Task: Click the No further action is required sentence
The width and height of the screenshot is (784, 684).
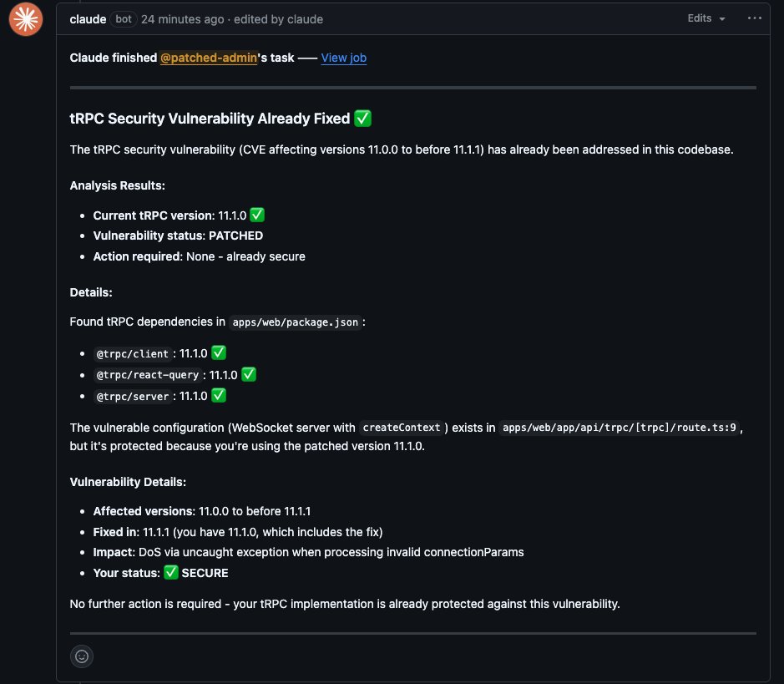Action: point(345,604)
